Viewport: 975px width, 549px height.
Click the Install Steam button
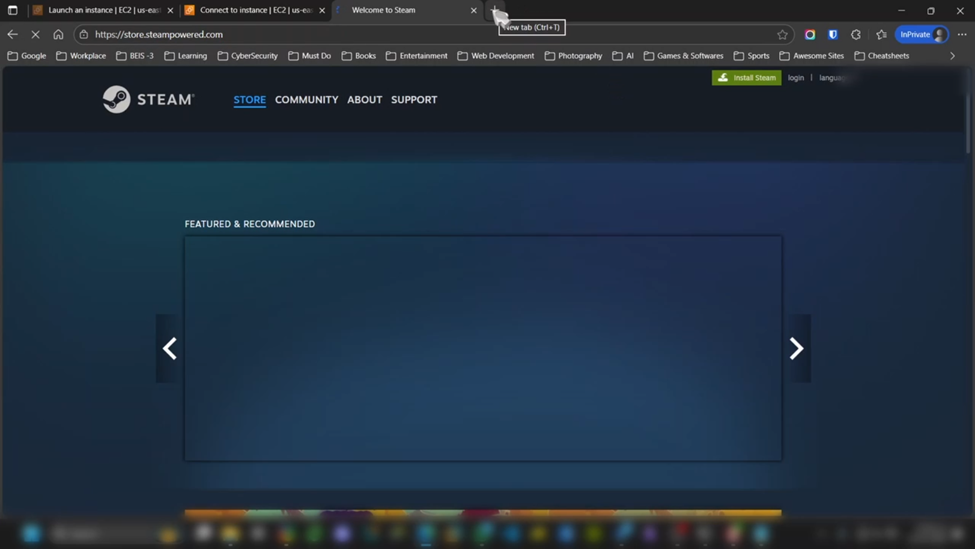746,77
